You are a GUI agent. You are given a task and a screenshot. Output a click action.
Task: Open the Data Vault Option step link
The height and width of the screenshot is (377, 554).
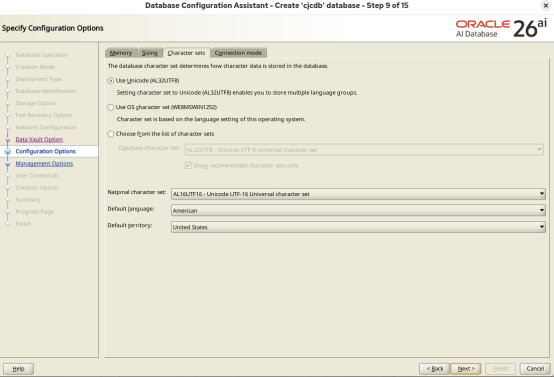click(x=39, y=139)
